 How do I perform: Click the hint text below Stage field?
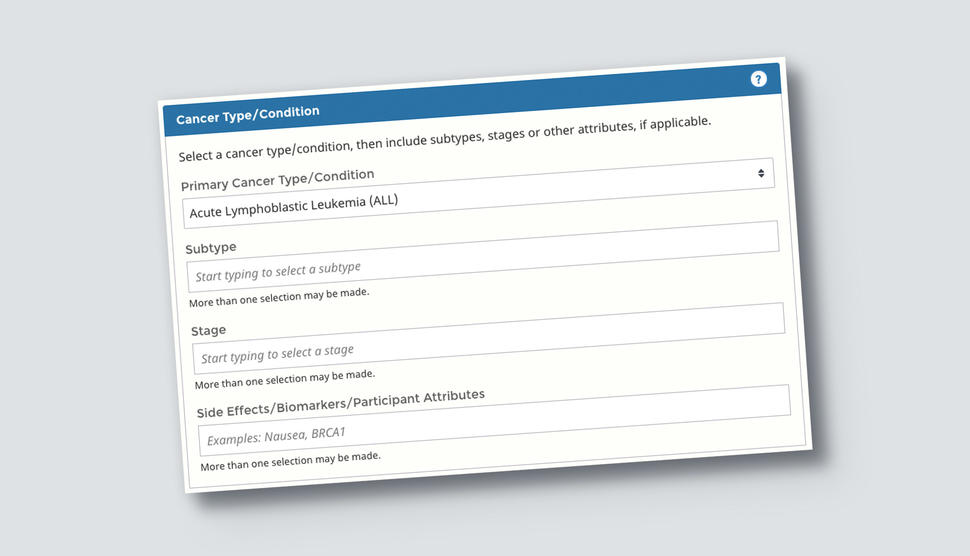tap(285, 378)
